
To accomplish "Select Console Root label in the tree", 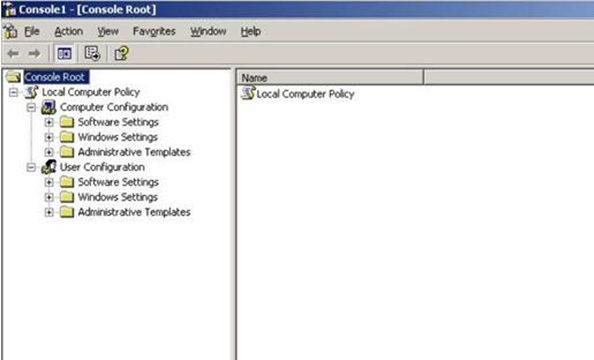I will [56, 77].
